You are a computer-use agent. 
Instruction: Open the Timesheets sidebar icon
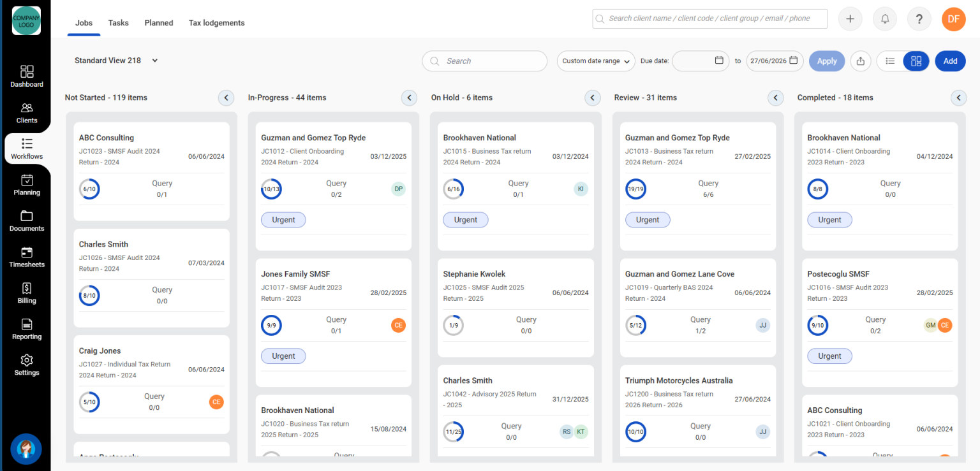point(27,257)
